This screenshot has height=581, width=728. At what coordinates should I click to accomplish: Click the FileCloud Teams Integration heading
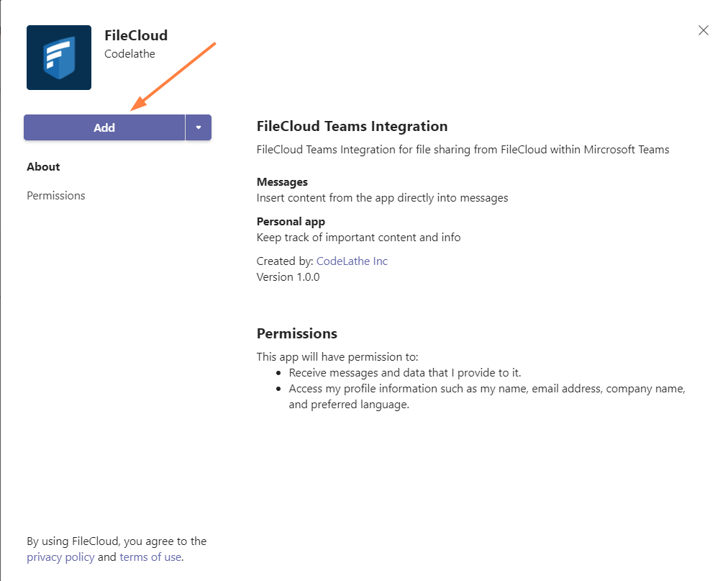[x=352, y=125]
